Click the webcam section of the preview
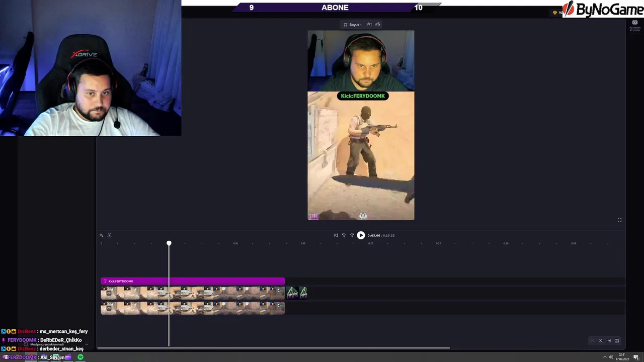 pos(361,61)
